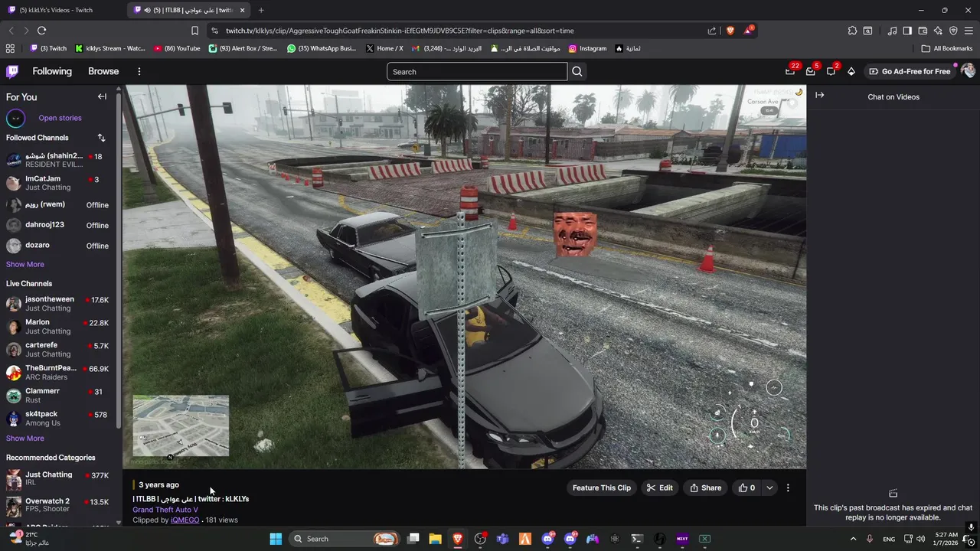The width and height of the screenshot is (980, 551).
Task: Open the Just Chatting recommended category
Action: (x=57, y=479)
